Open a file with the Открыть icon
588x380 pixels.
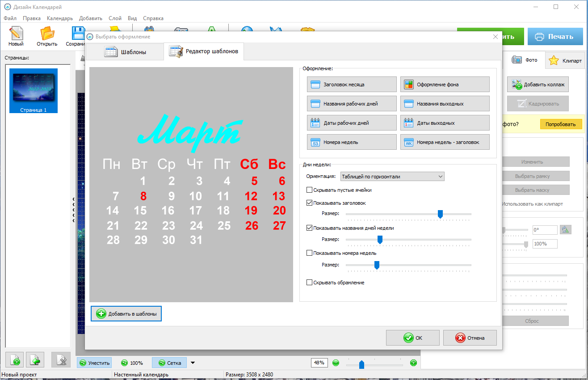[x=47, y=36]
